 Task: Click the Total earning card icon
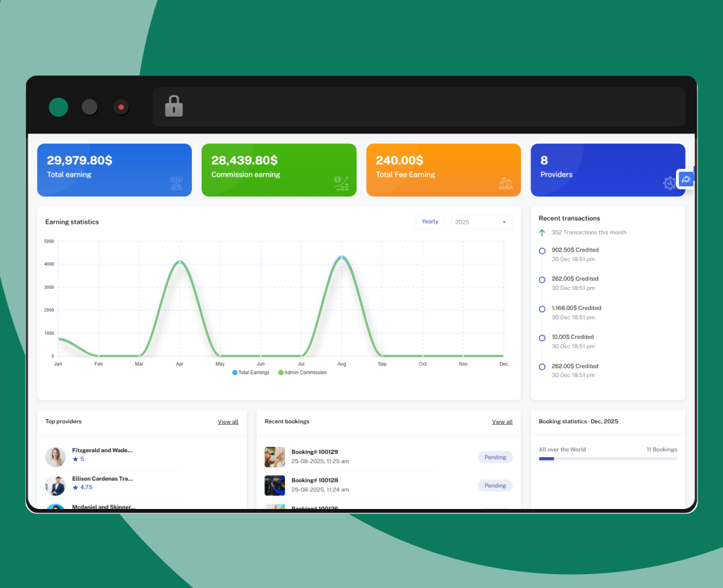click(176, 183)
